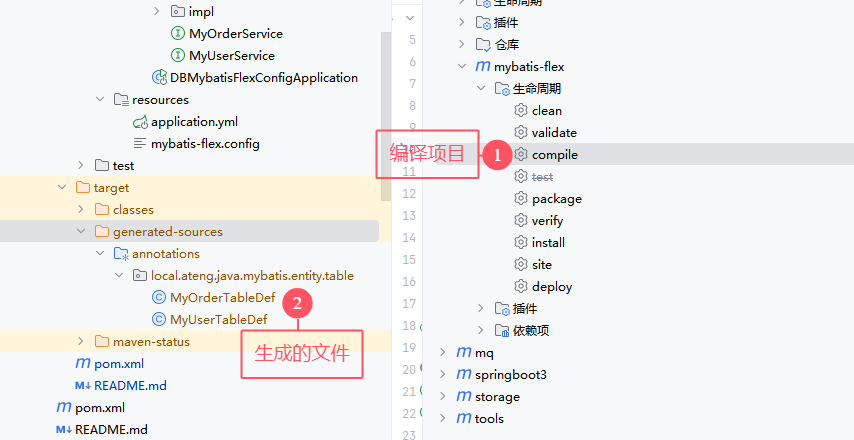Click the Maven icon of mybatis-flex module
The image size is (854, 440).
pos(482,67)
